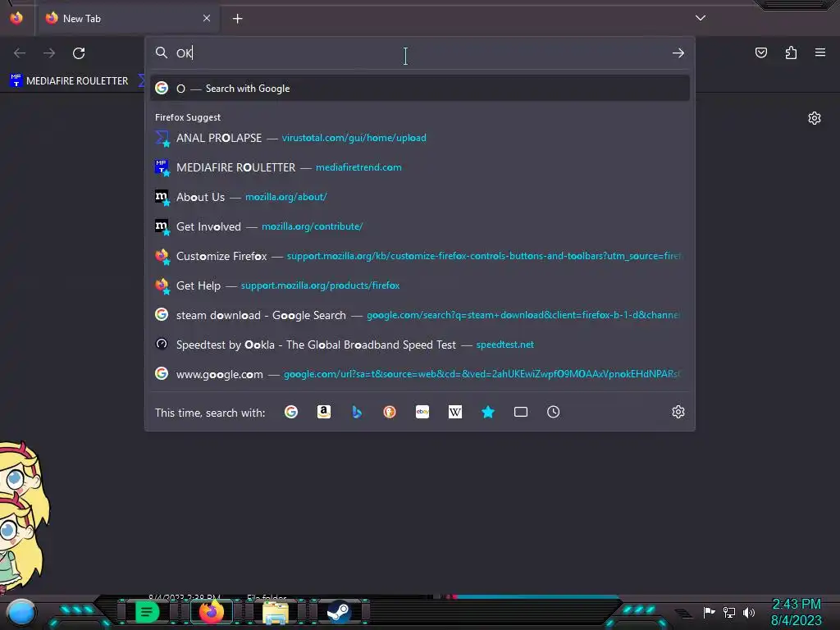
Task: Open the virustotal.com upload suggestion
Action: point(420,138)
